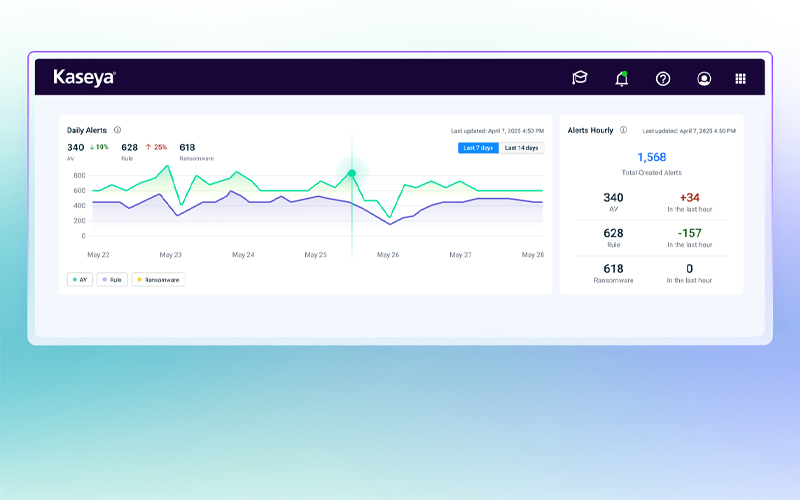Toggle the AV legend series
The image size is (800, 500).
click(x=80, y=280)
